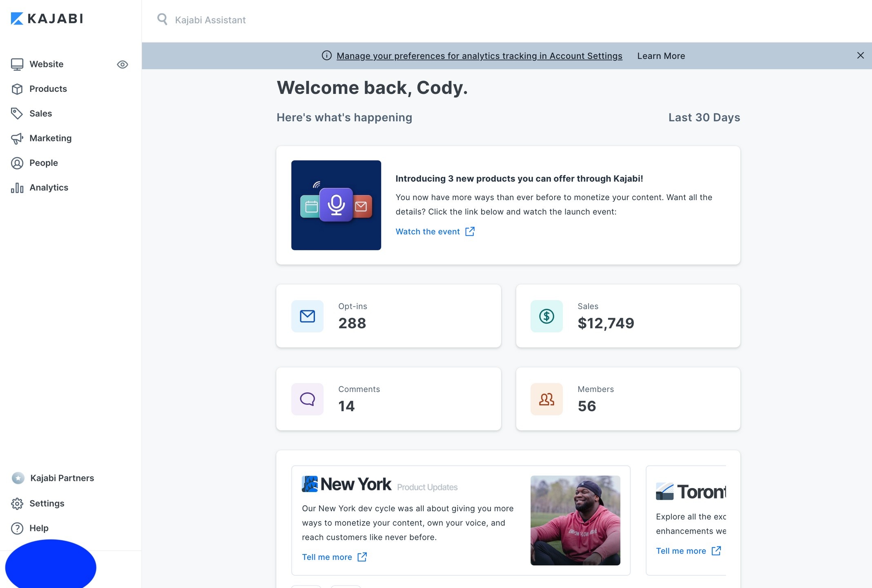Open analytics tracking preferences link
The image size is (872, 588).
[x=479, y=56]
